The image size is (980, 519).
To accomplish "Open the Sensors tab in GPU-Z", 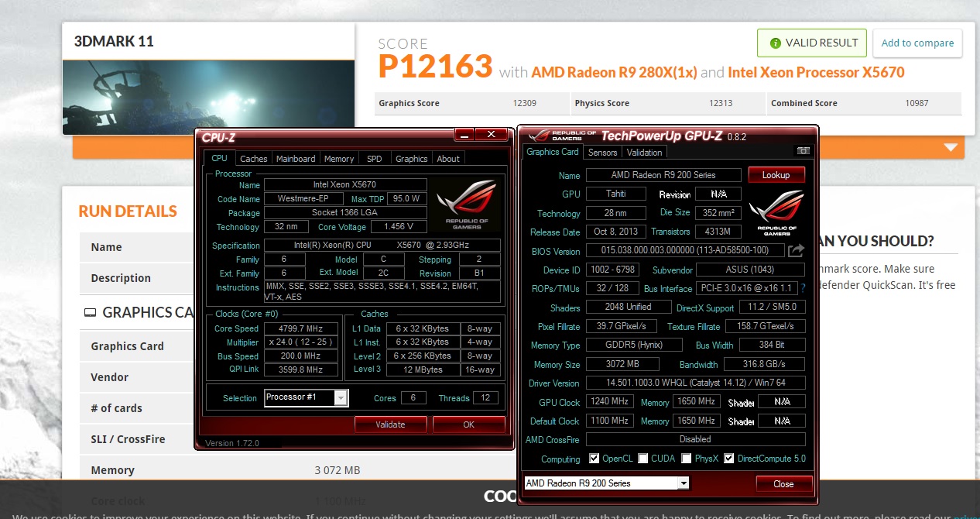I will coord(602,153).
